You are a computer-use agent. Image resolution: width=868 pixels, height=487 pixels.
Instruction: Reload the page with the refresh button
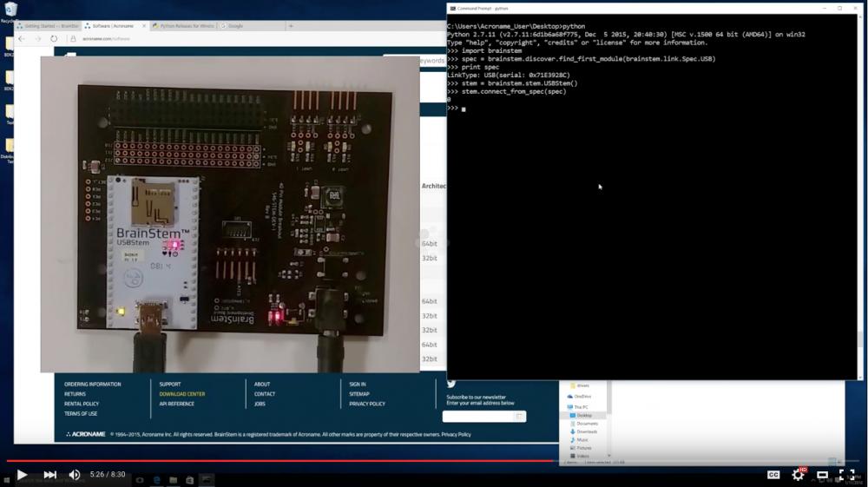[54, 39]
